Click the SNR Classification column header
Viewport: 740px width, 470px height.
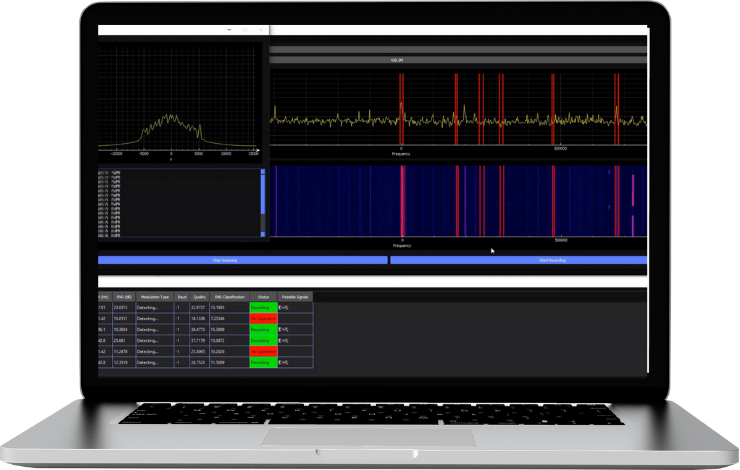pos(230,297)
